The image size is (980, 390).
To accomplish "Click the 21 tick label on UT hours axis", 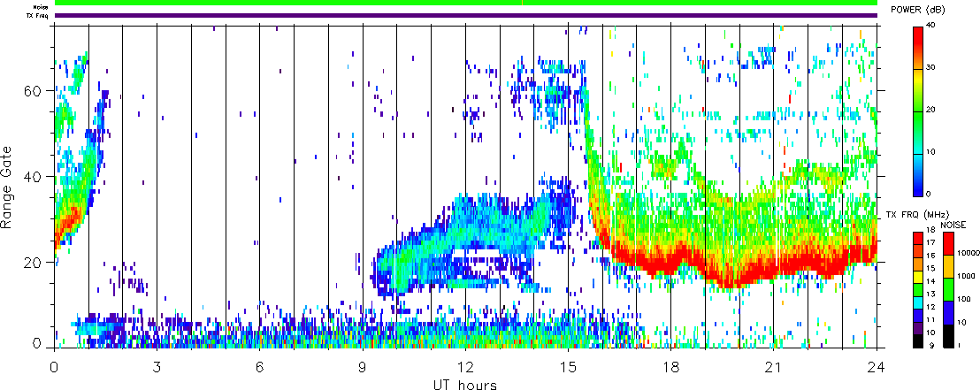I will (774, 367).
